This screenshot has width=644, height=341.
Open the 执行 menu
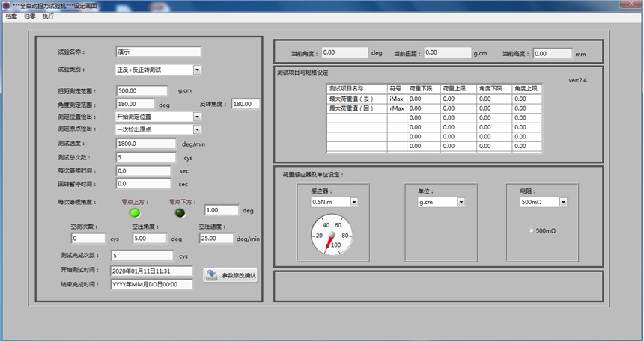coord(49,16)
